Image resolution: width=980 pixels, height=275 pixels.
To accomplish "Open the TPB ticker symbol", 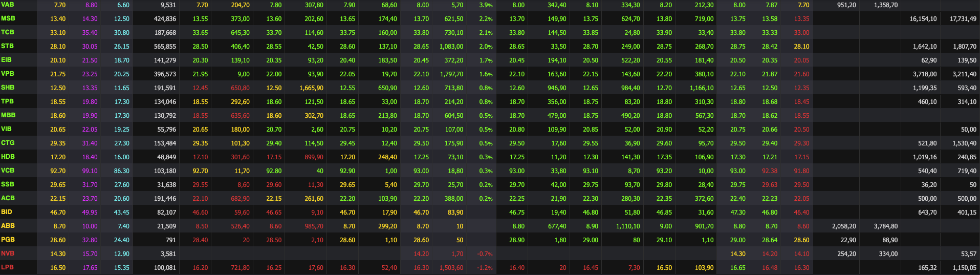I will [8, 101].
